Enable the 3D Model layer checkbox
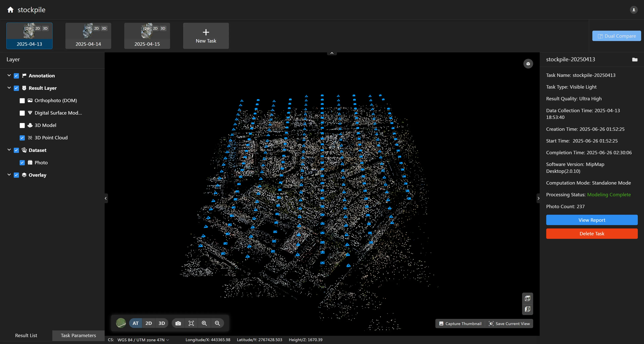The width and height of the screenshot is (644, 344). (22, 125)
